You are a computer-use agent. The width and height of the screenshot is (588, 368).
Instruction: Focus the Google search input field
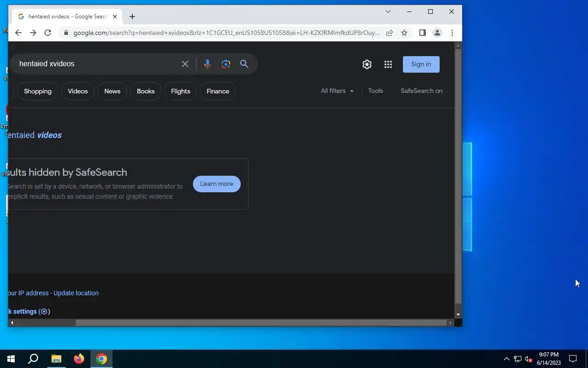[96, 64]
